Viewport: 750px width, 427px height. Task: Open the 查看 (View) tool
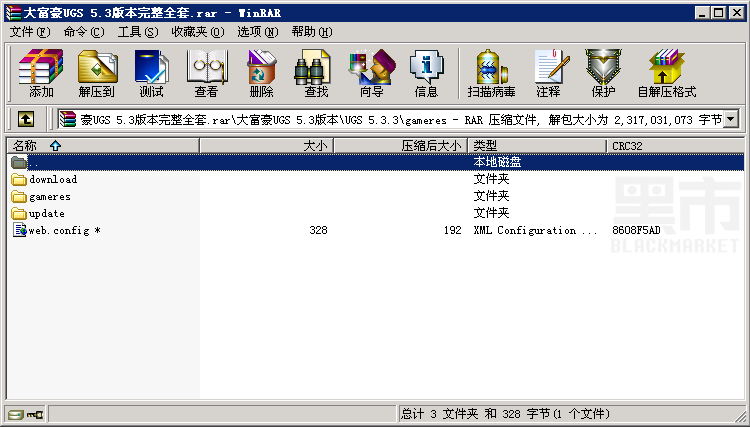[207, 73]
